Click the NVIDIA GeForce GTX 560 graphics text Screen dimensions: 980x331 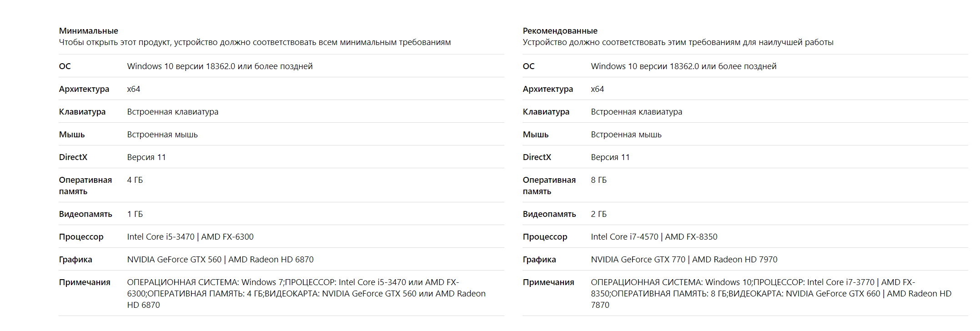(174, 260)
